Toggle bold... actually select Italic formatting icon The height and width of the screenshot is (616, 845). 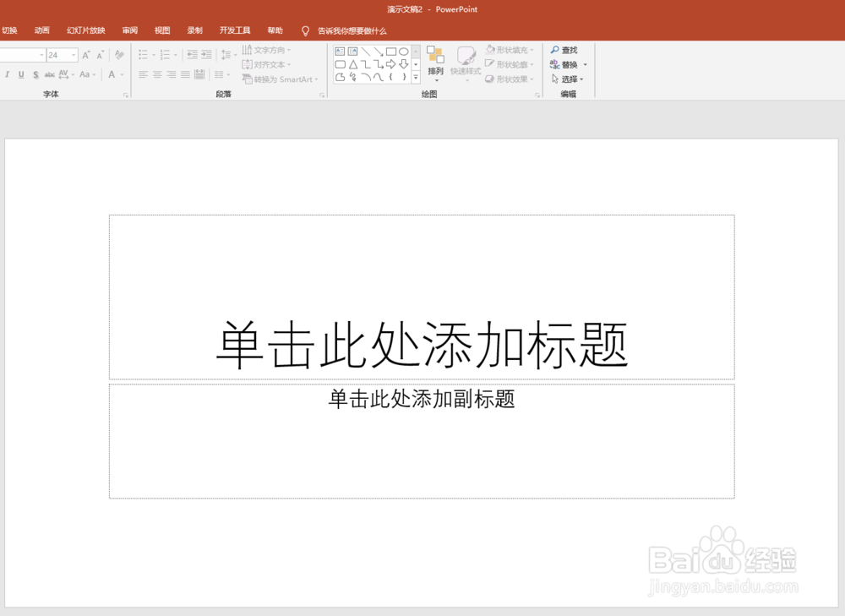click(8, 74)
